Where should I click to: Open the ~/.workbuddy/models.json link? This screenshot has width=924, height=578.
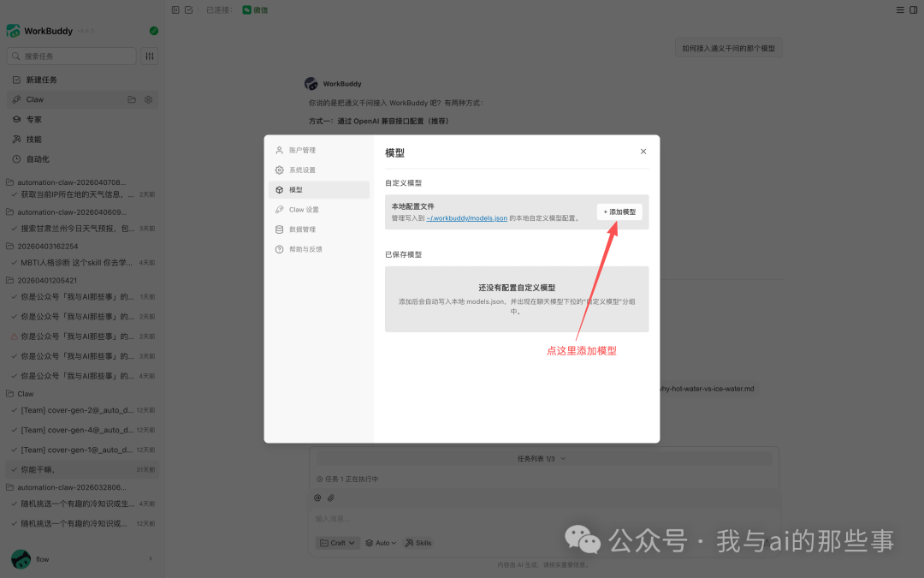point(467,218)
